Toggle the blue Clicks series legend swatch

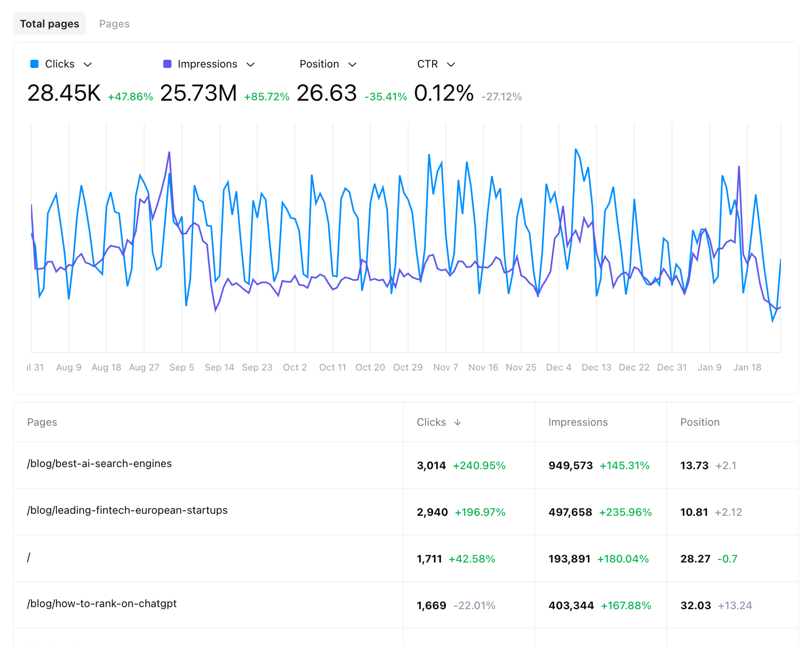[x=34, y=64]
